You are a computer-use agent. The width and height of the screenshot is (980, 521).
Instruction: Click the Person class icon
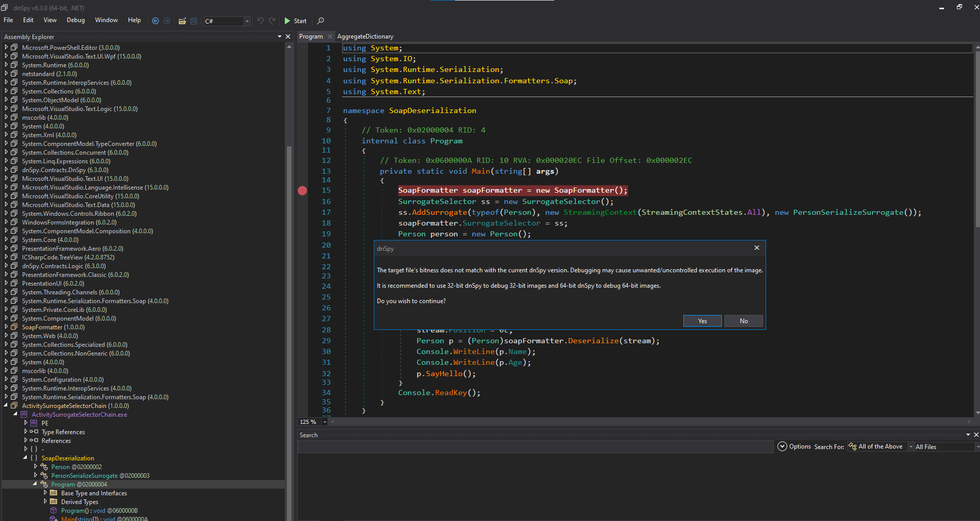coord(44,467)
